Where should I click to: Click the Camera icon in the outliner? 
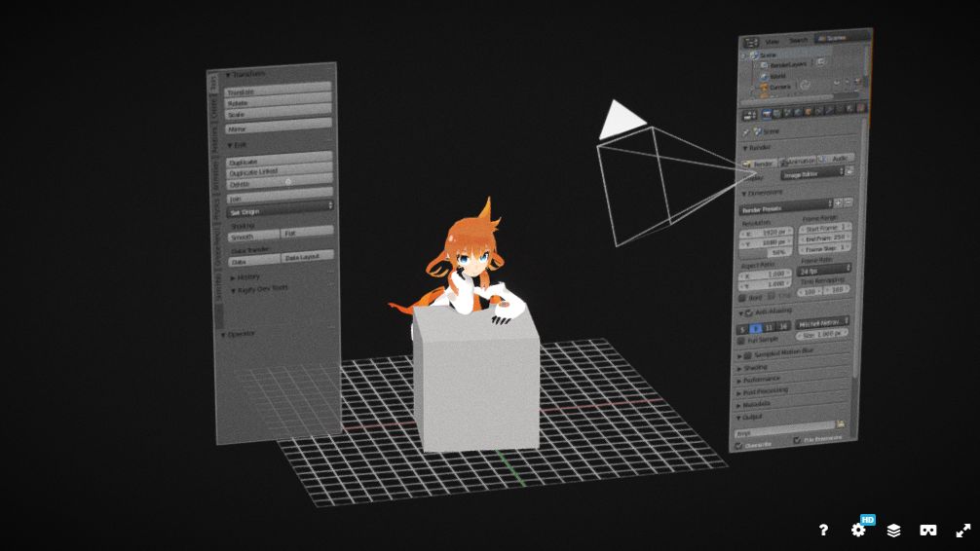click(764, 88)
